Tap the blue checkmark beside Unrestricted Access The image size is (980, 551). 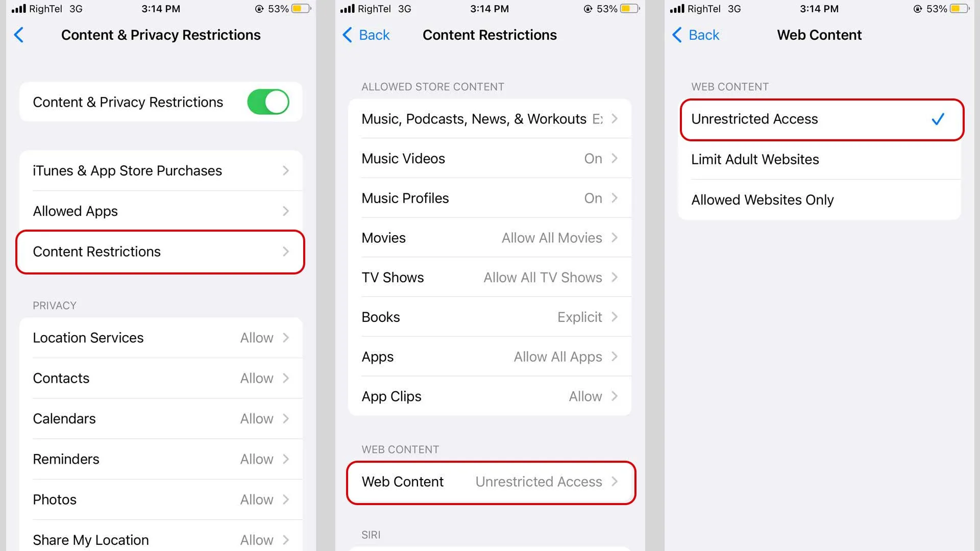tap(938, 119)
